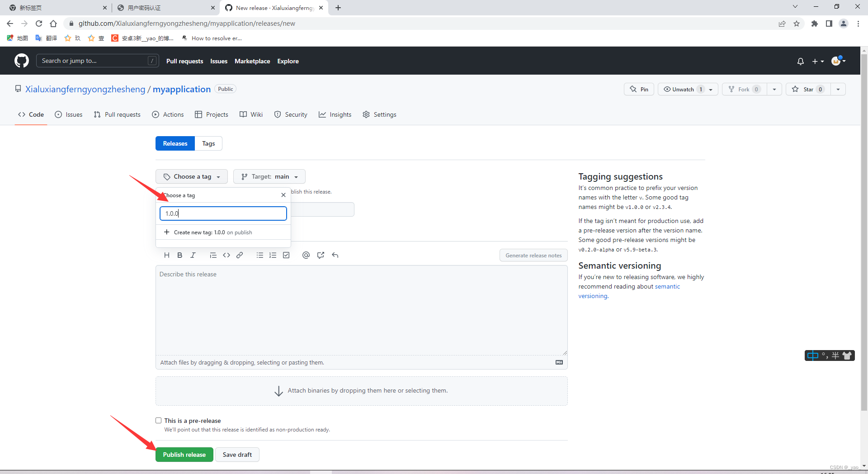Open the Issues repository tab
Viewport: 868px width, 474px height.
(69, 114)
